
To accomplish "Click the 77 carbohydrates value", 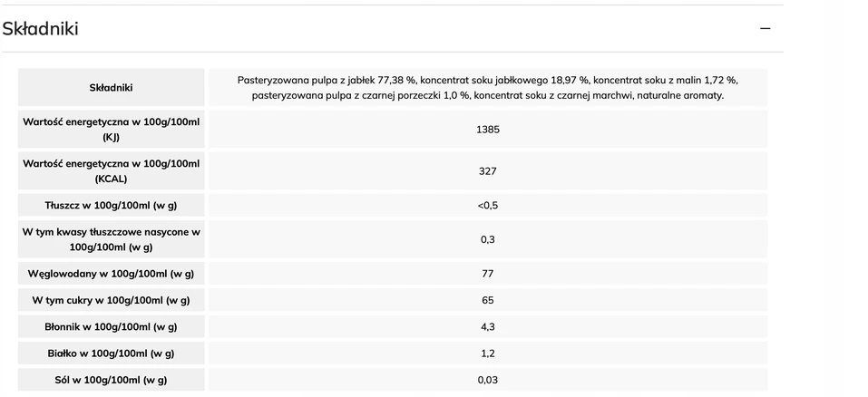I will pyautogui.click(x=488, y=274).
